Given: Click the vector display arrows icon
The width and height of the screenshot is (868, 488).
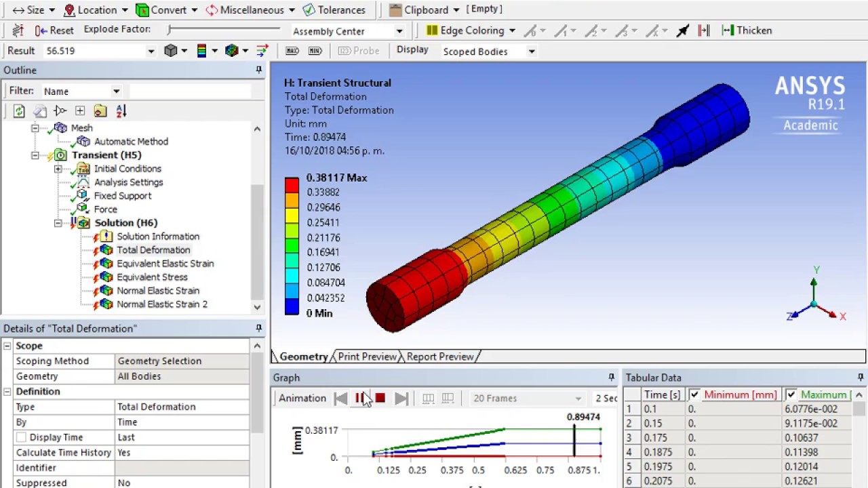Looking at the screenshot, I should [x=262, y=51].
